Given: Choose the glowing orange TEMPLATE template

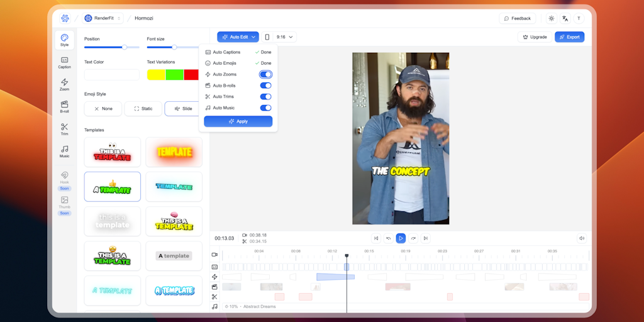Looking at the screenshot, I should 174,152.
